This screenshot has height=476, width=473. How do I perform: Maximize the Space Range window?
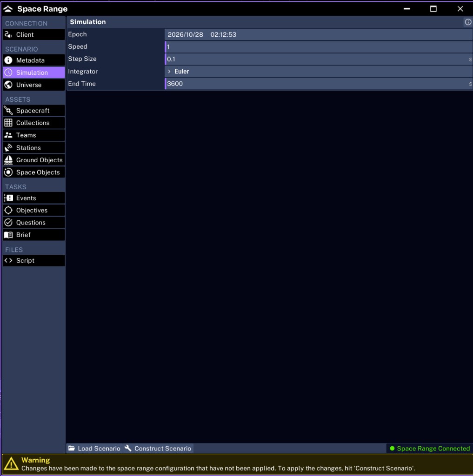tap(433, 9)
